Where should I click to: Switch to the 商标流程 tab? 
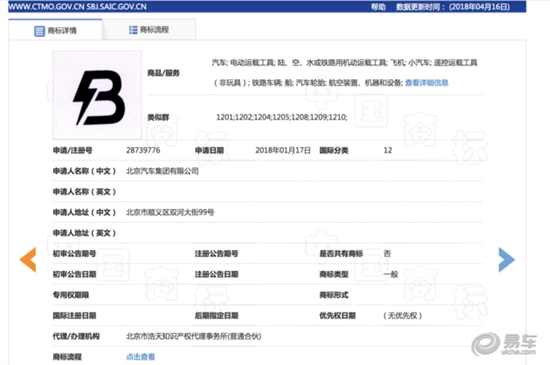[x=149, y=30]
